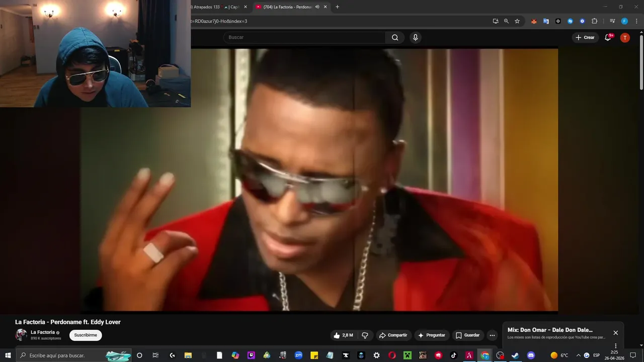Show hidden system tray icons
The width and height of the screenshot is (644, 362).
click(578, 355)
